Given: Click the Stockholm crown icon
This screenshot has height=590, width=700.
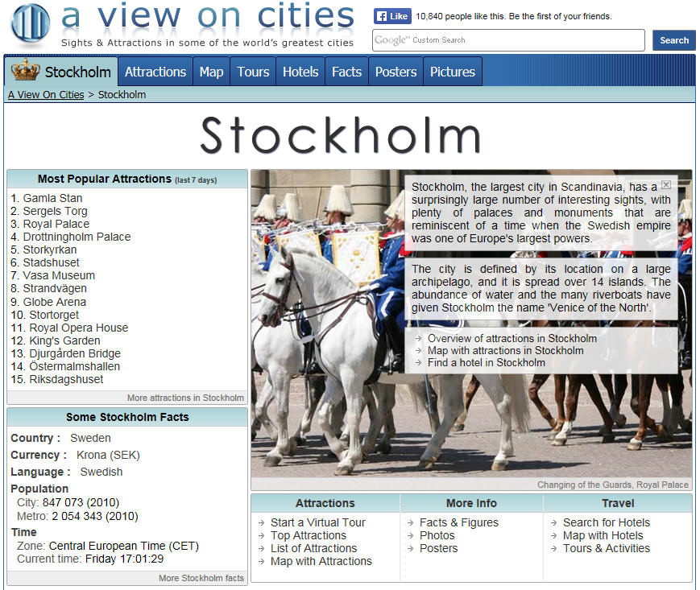Looking at the screenshot, I should tap(26, 71).
